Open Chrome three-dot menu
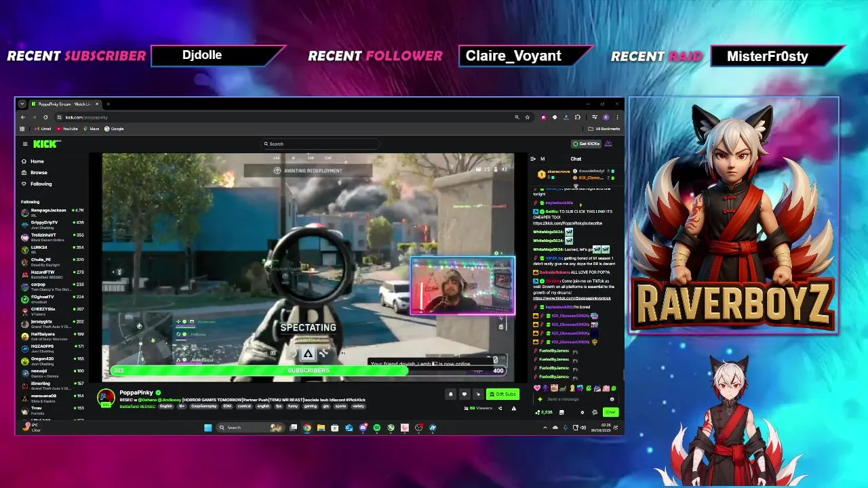Viewport: 868px width, 488px height. [x=616, y=117]
